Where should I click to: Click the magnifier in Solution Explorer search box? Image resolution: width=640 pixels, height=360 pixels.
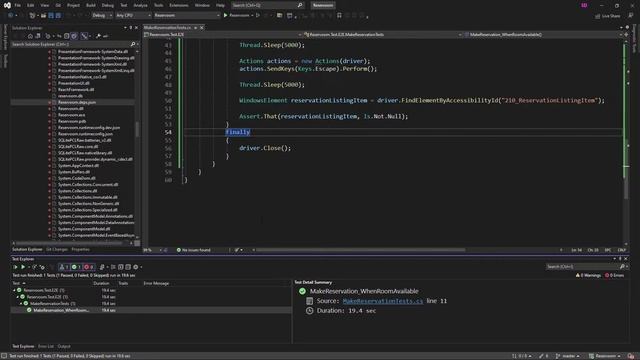[x=133, y=44]
